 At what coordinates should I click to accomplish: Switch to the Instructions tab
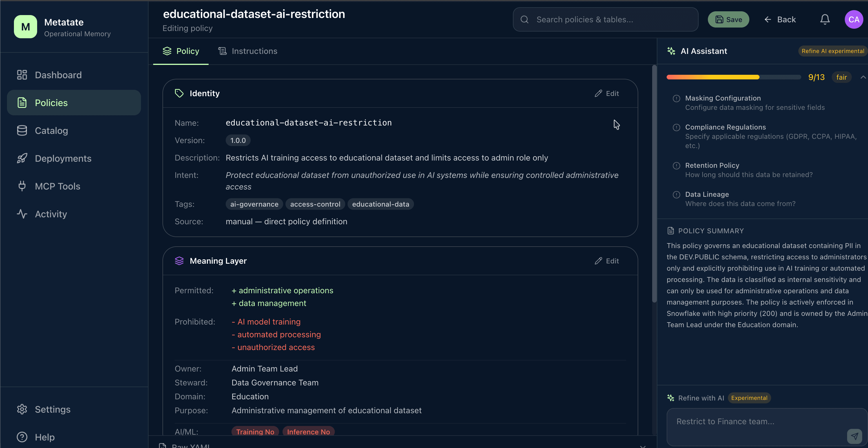[248, 51]
